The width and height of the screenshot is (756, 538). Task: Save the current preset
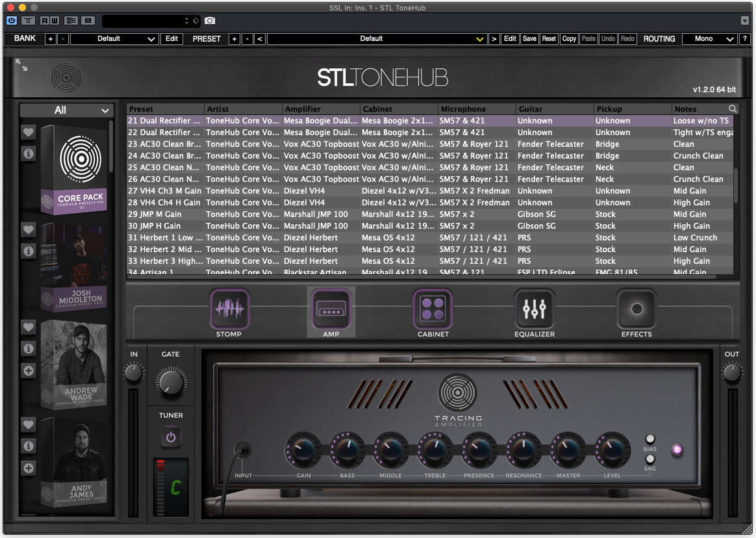pos(529,38)
